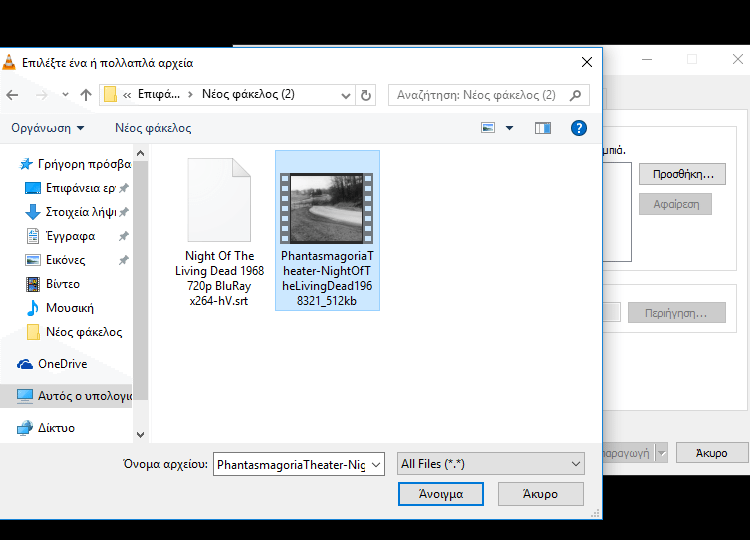
Task: Close the file selection dialog
Action: [587, 62]
